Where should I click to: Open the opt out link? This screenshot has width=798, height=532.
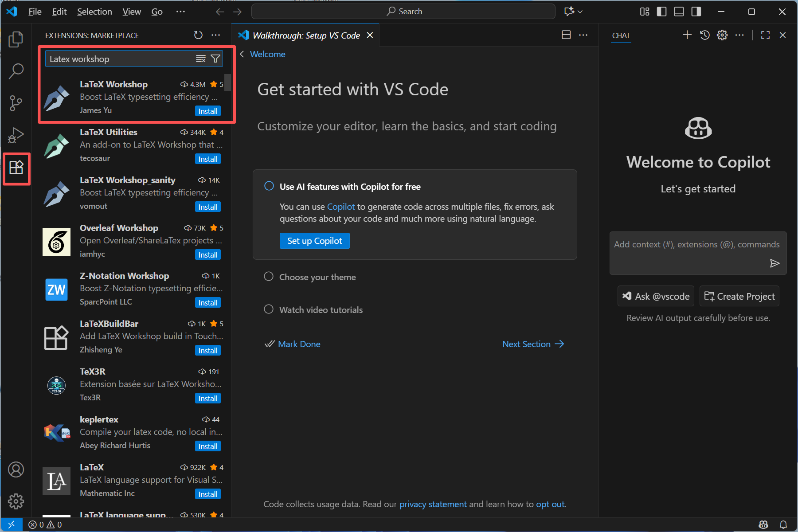[550, 504]
